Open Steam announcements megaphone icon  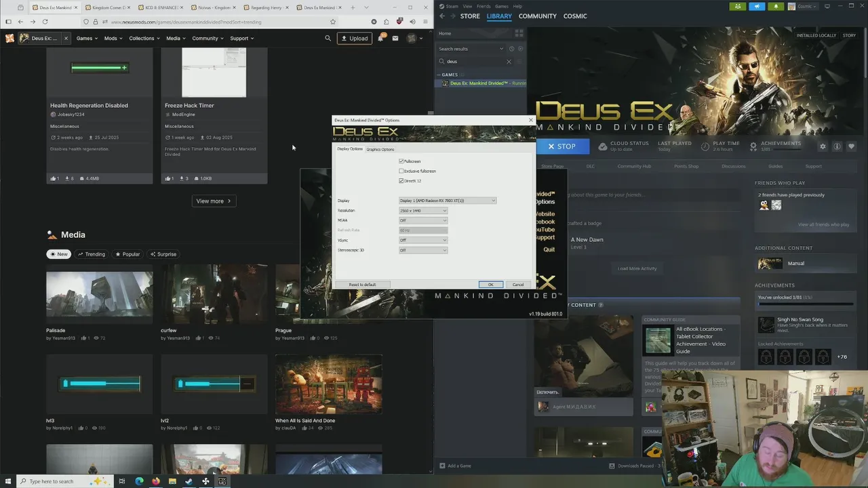click(x=757, y=6)
